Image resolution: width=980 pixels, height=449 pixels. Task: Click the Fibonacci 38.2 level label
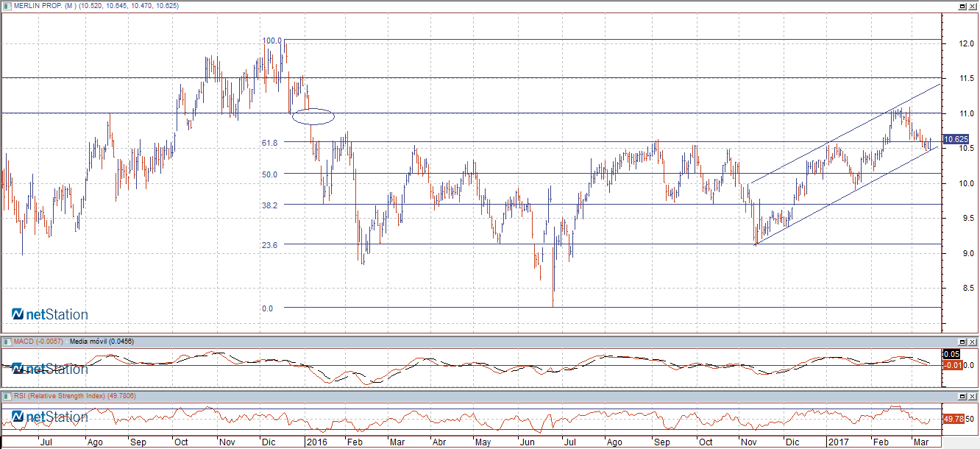(269, 205)
